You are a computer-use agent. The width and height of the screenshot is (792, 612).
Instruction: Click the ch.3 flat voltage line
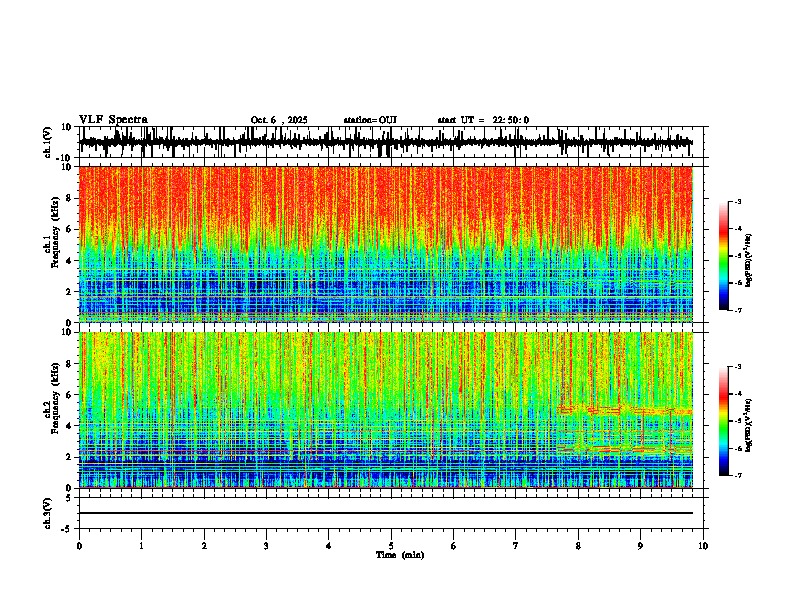click(x=385, y=513)
